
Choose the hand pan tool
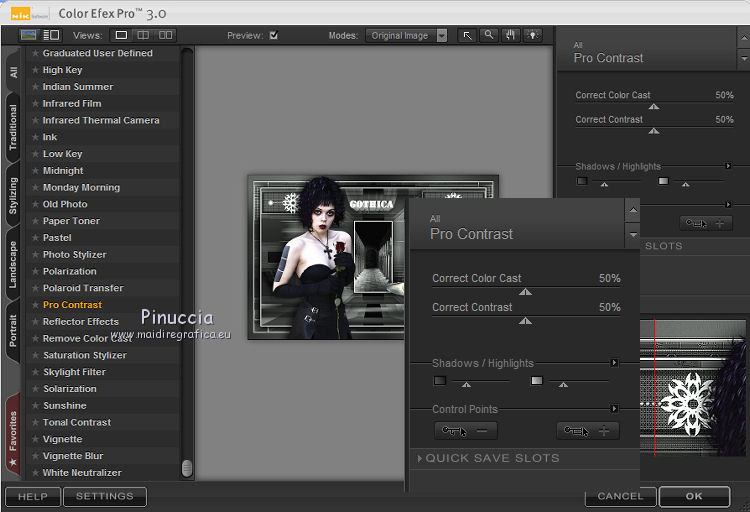point(509,35)
